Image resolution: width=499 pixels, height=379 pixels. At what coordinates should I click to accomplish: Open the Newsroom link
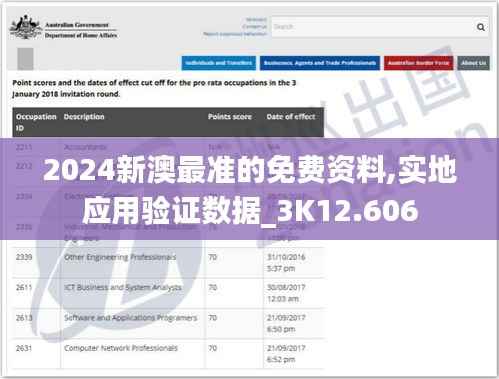pos(256,20)
